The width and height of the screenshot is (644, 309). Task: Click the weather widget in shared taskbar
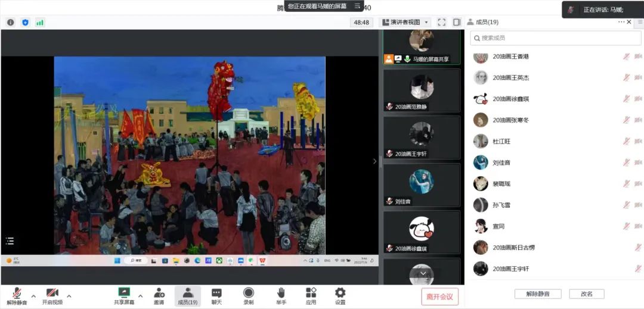pyautogui.click(x=13, y=260)
